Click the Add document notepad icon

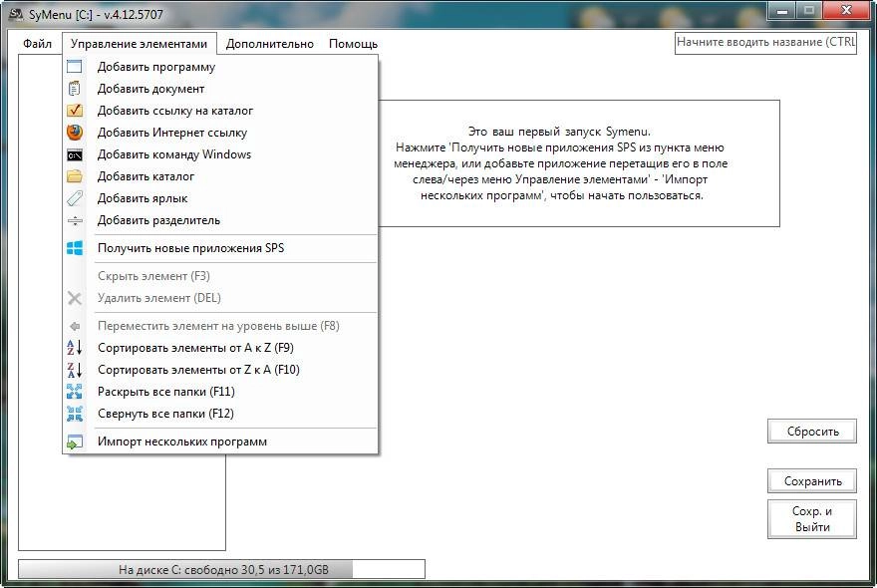click(x=75, y=89)
